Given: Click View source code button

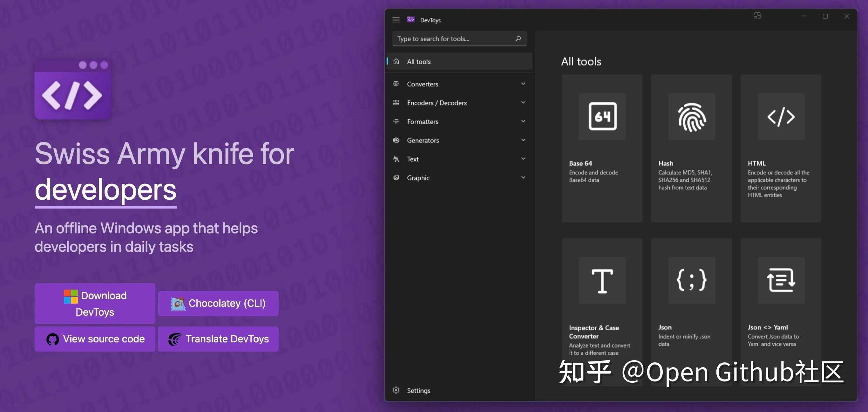Looking at the screenshot, I should [x=95, y=339].
